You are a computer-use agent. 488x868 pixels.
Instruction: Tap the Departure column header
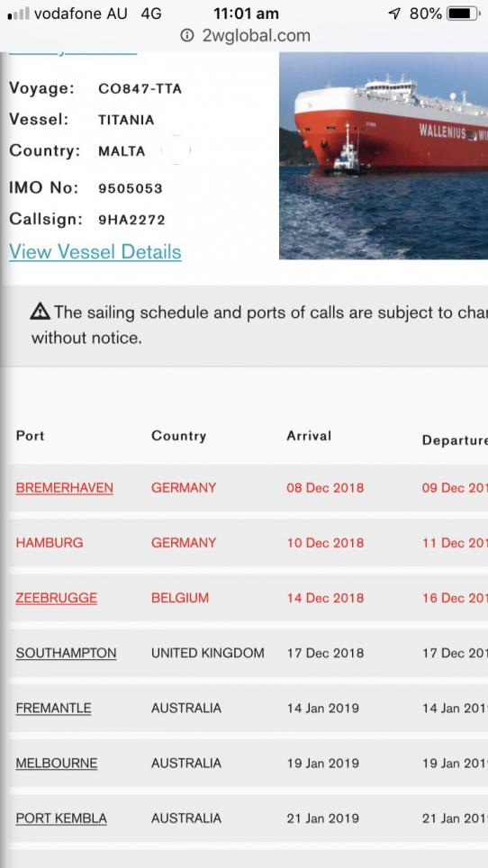click(x=455, y=440)
